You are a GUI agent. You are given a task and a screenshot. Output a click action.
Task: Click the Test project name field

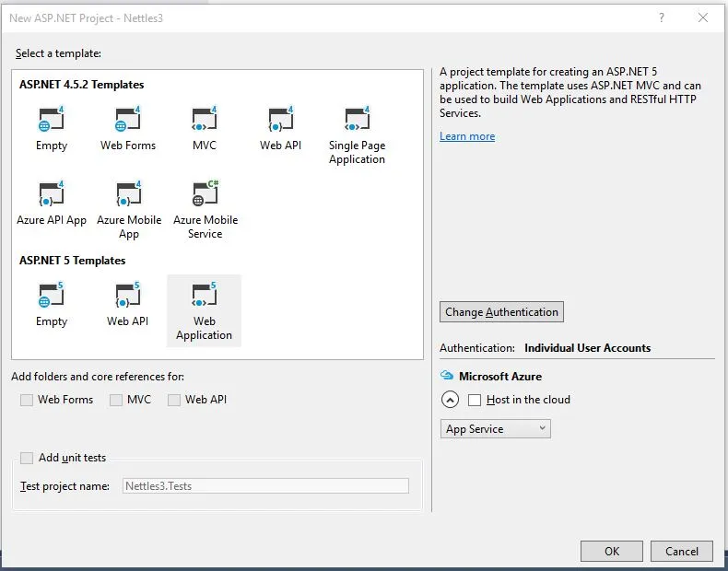(265, 485)
